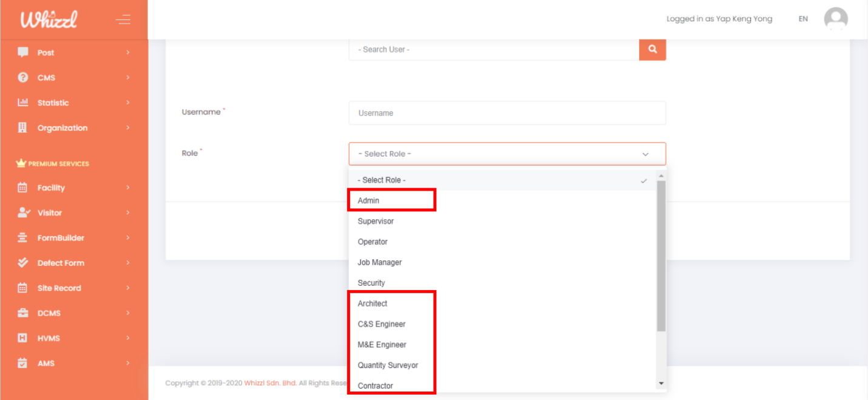
Task: Click the Facility calendar icon
Action: click(23, 188)
